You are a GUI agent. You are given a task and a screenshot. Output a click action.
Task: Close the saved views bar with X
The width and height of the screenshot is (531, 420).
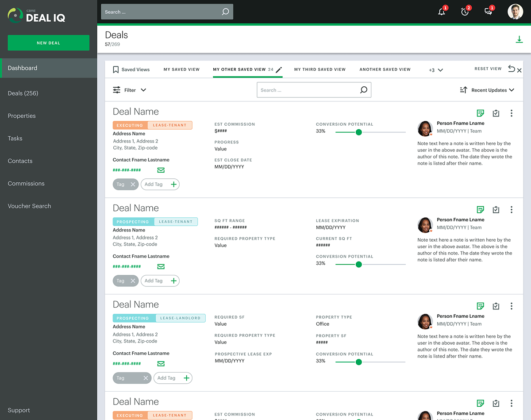[x=519, y=70]
